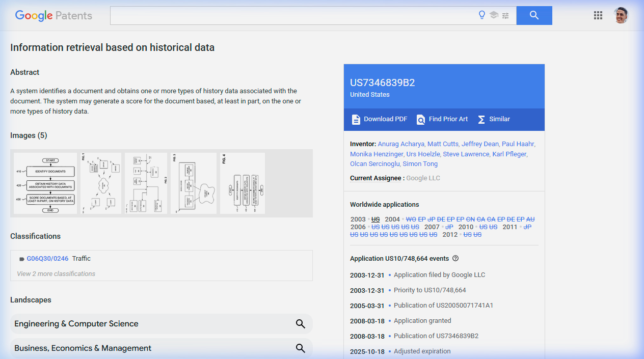The width and height of the screenshot is (644, 359).
Task: Focus the patent search input field
Action: point(293,15)
